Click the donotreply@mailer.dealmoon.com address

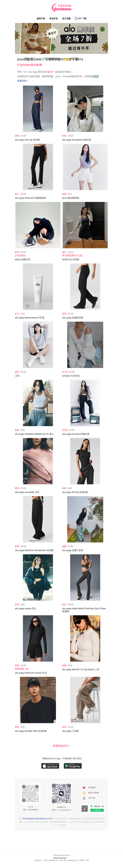(x=37, y=818)
